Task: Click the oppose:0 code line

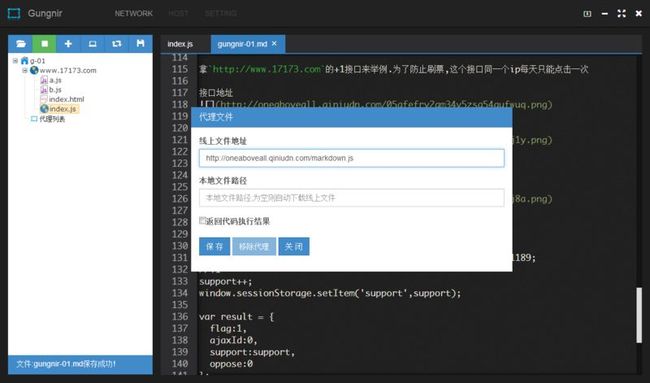Action: [x=231, y=364]
